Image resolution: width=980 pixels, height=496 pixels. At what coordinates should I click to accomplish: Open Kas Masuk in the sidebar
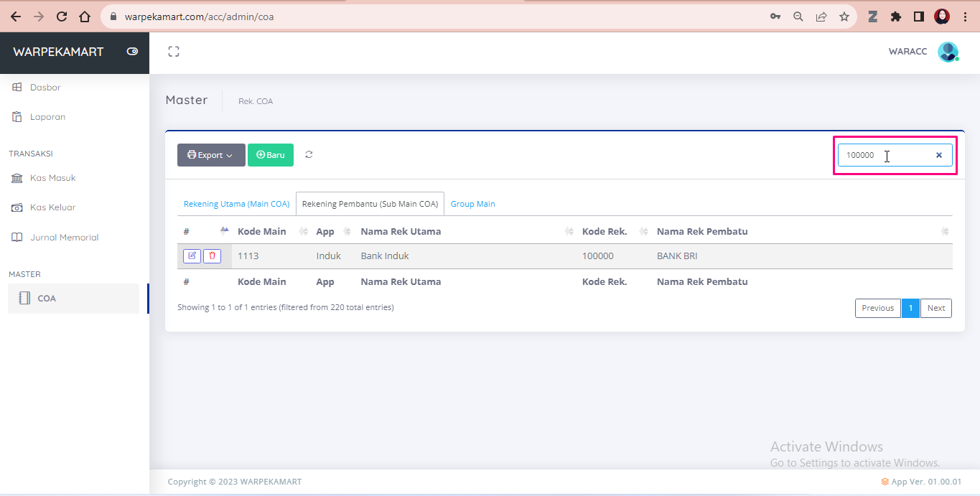click(x=52, y=178)
